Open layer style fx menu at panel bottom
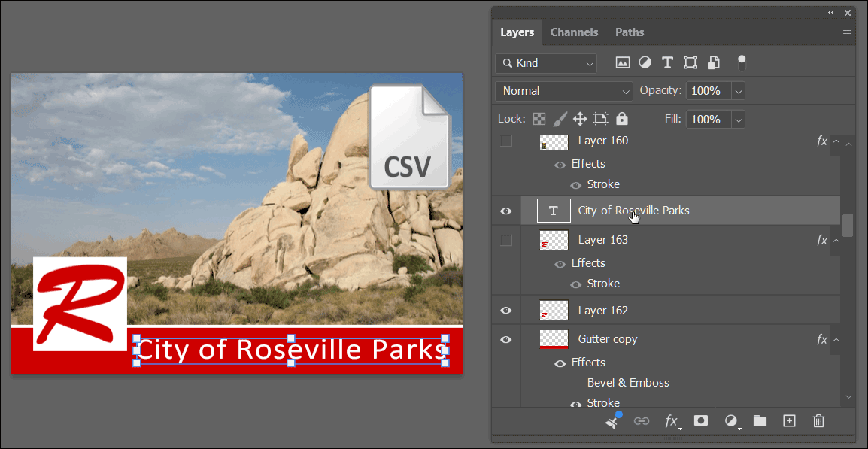Screen dimensions: 868x449 click(672, 421)
